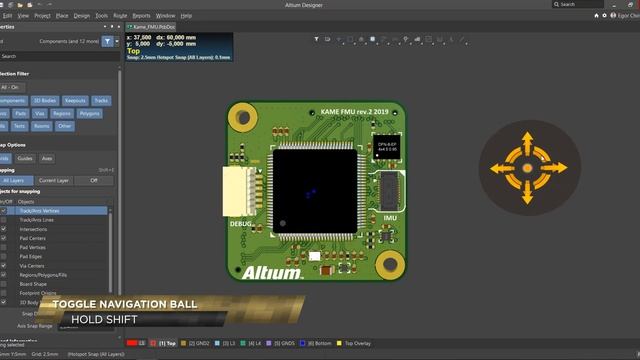Enable the Pad Vertices checkbox

click(3, 247)
